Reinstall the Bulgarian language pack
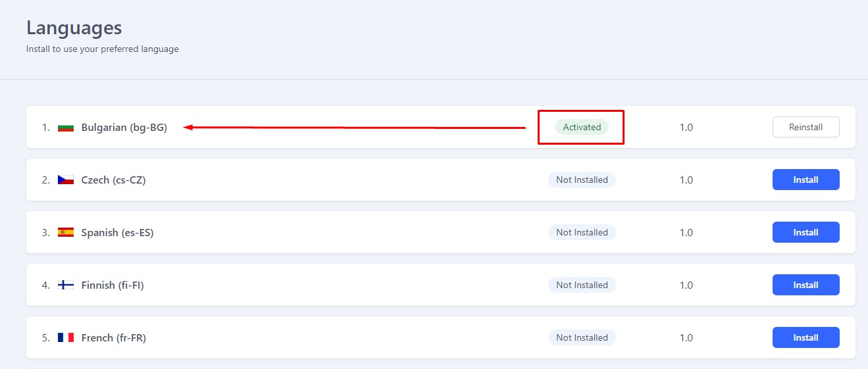 tap(805, 127)
